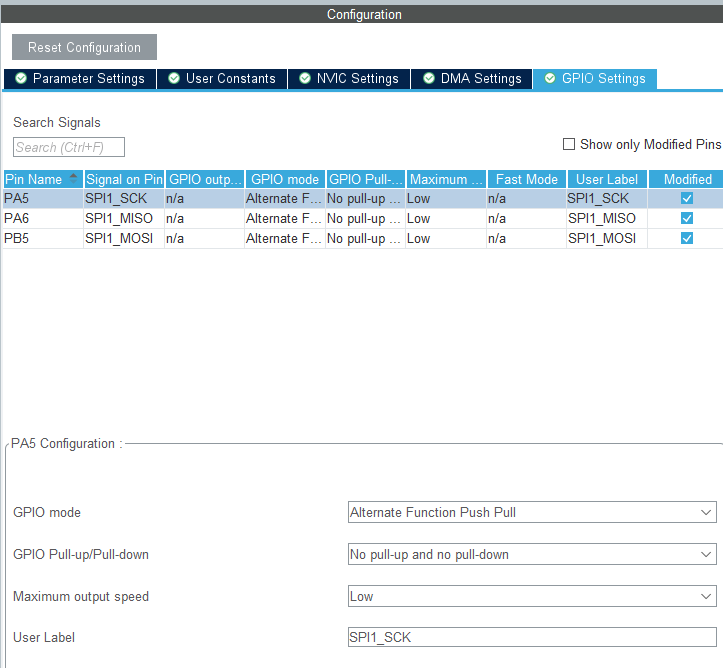
Task: Open the GPIO mode dropdown
Action: pyautogui.click(x=532, y=512)
